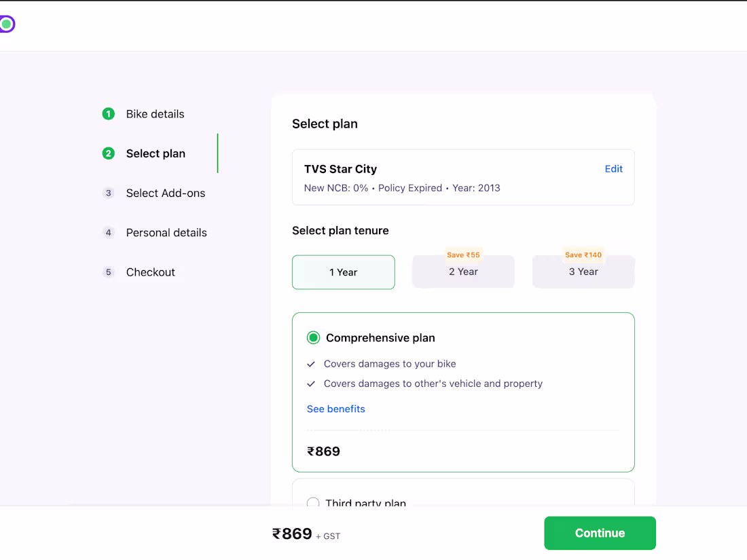Viewport: 747px width, 560px height.
Task: Expand See benefits for Comprehensive plan
Action: (335, 409)
